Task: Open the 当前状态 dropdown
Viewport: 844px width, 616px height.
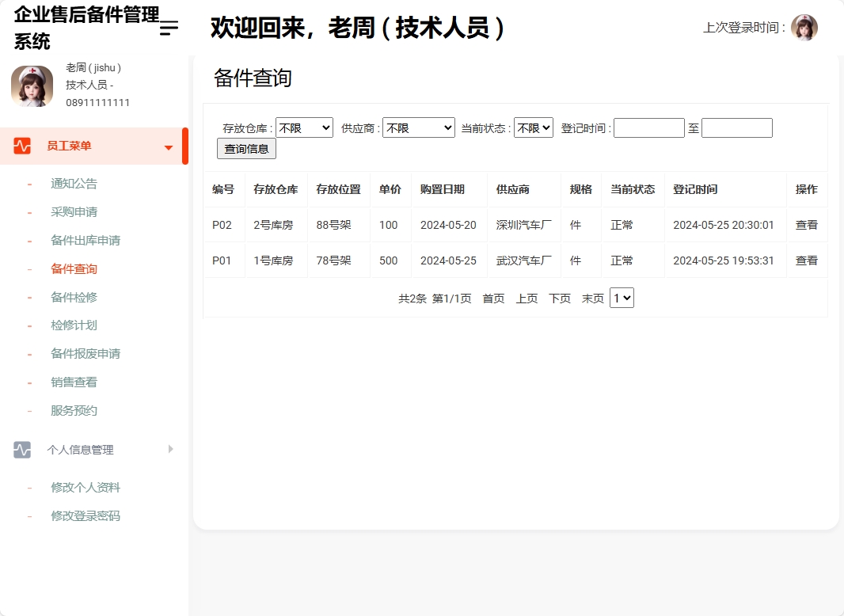Action: [x=533, y=127]
